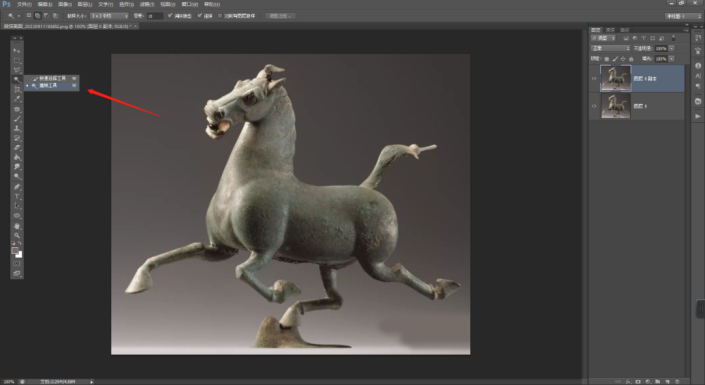Filter layers by text type icon
The width and height of the screenshot is (705, 385).
tap(644, 38)
